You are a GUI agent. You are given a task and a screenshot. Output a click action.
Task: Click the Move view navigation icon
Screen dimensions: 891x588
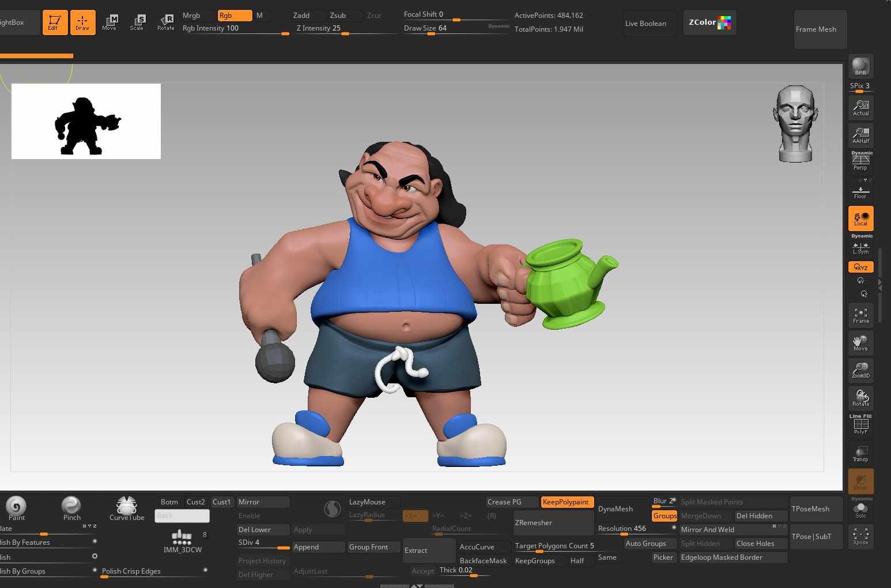pos(860,343)
